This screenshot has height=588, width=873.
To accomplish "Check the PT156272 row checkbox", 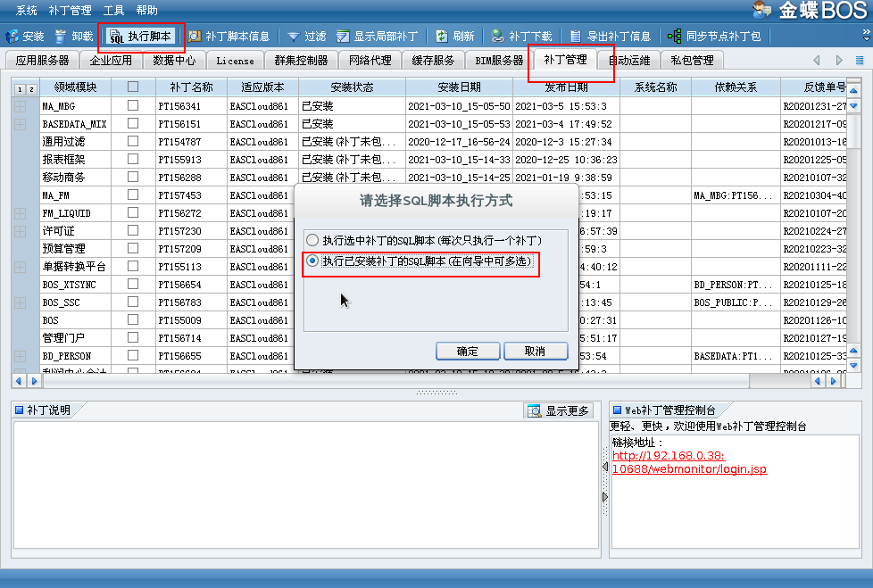I will coord(133,212).
